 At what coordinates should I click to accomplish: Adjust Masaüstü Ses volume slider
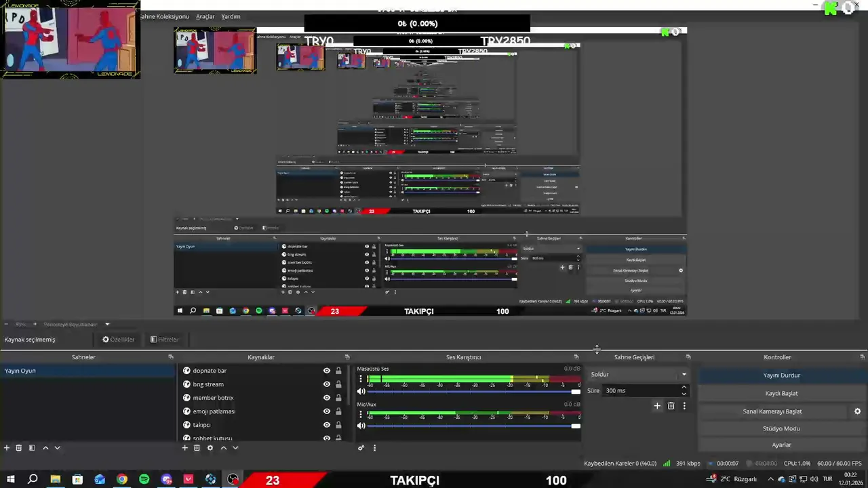pyautogui.click(x=474, y=391)
